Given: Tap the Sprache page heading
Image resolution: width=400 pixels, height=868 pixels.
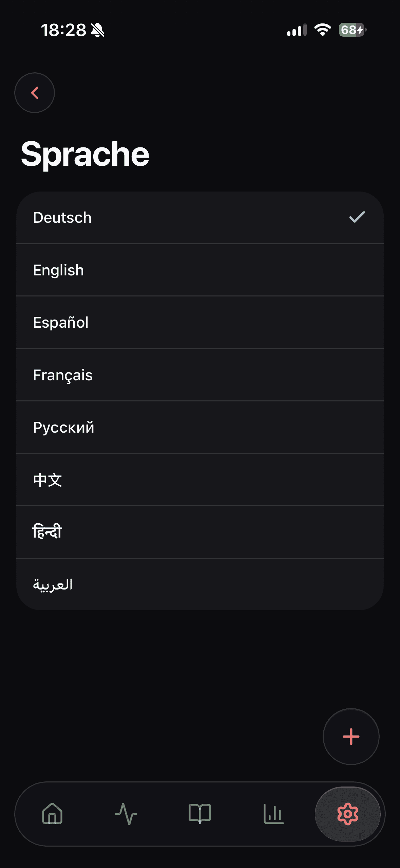Looking at the screenshot, I should (85, 155).
